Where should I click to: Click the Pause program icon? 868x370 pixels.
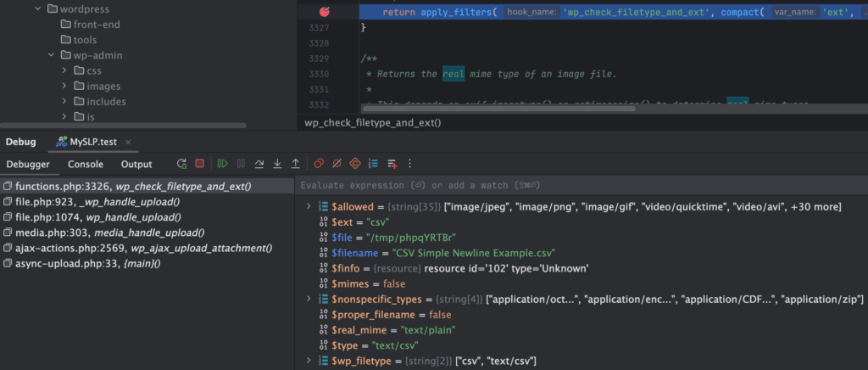pos(241,164)
